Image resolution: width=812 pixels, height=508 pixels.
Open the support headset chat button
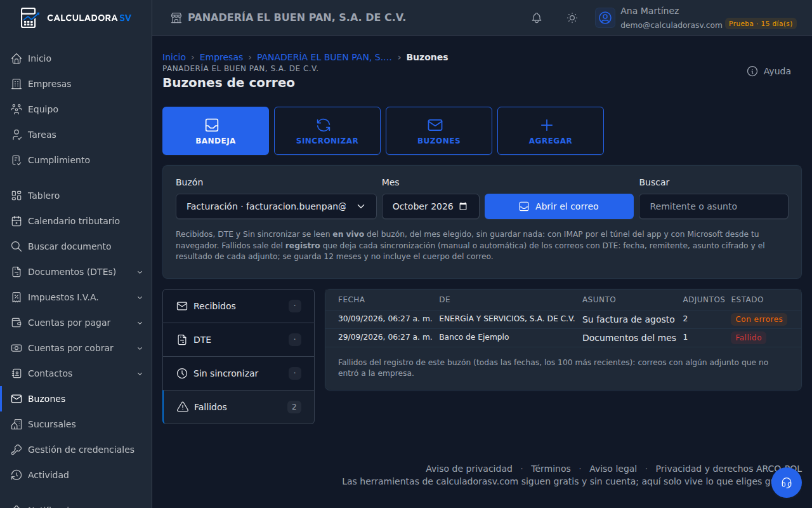point(787,483)
